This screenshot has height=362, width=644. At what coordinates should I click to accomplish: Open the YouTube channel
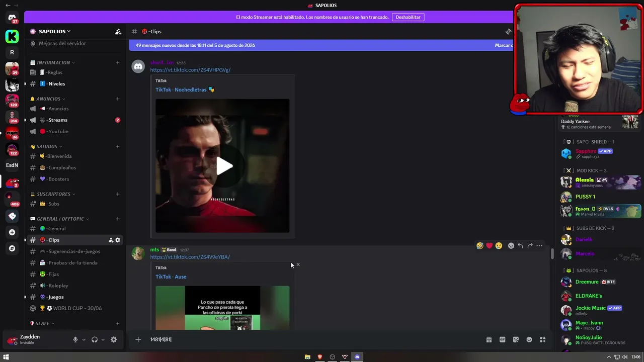coord(75,132)
